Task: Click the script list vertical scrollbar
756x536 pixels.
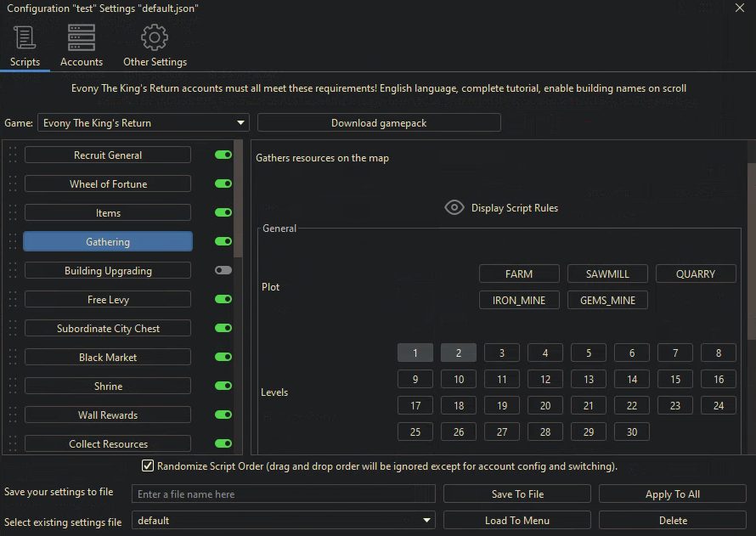Action: pyautogui.click(x=238, y=204)
